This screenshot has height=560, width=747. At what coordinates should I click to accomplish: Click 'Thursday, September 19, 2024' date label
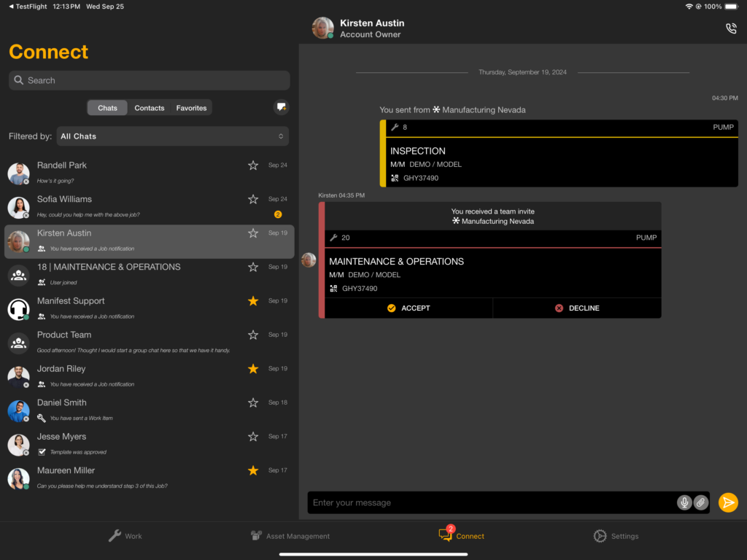pos(522,72)
